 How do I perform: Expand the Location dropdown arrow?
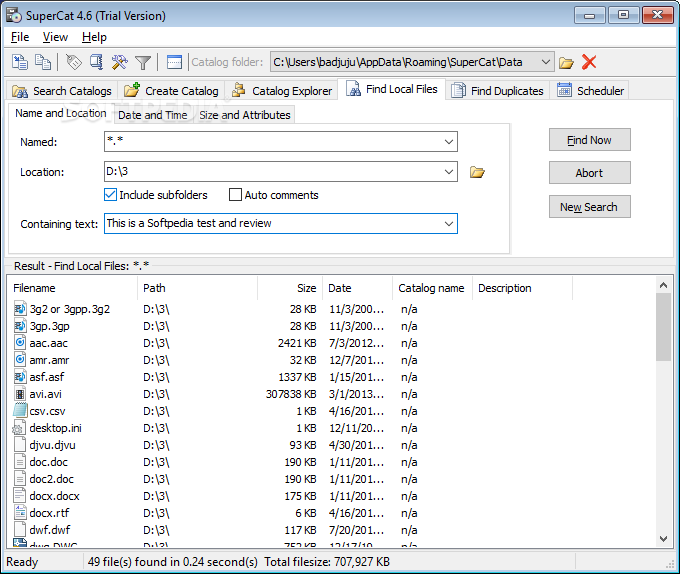click(449, 172)
